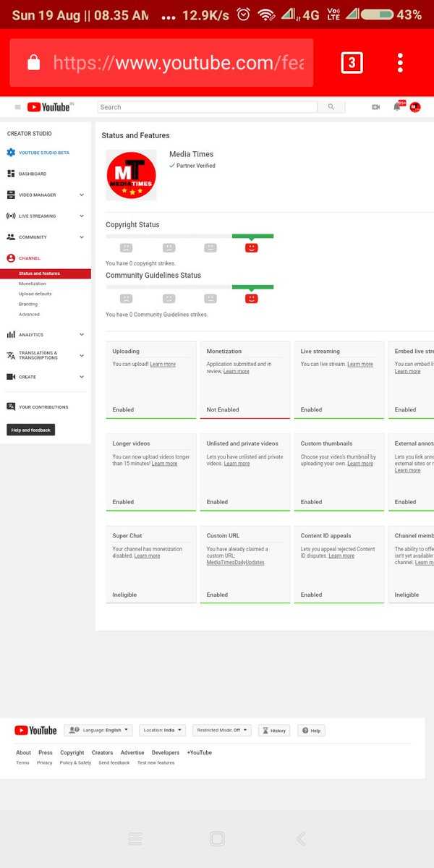Open the footer Copyright link
The height and width of the screenshot is (868, 434).
pyautogui.click(x=72, y=753)
